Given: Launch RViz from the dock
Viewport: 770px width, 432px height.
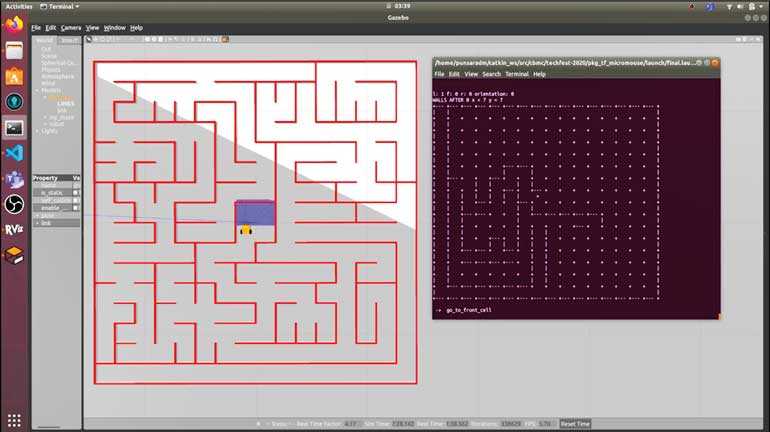Looking at the screenshot, I should point(14,230).
